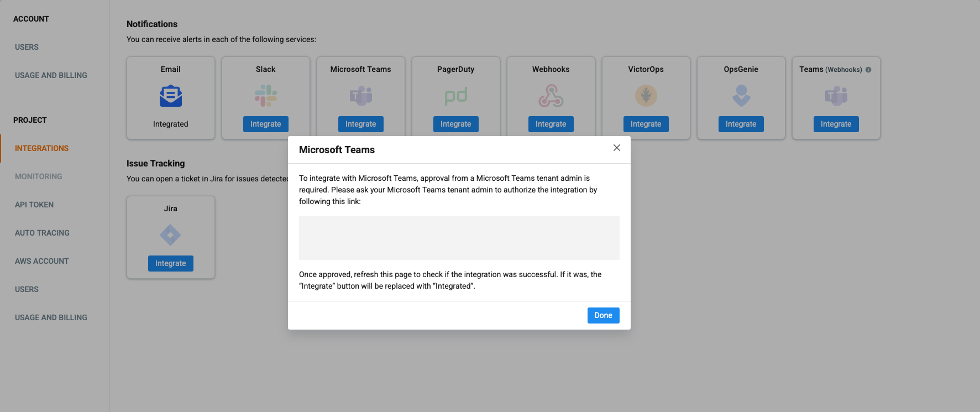Open API Token page

point(34,205)
